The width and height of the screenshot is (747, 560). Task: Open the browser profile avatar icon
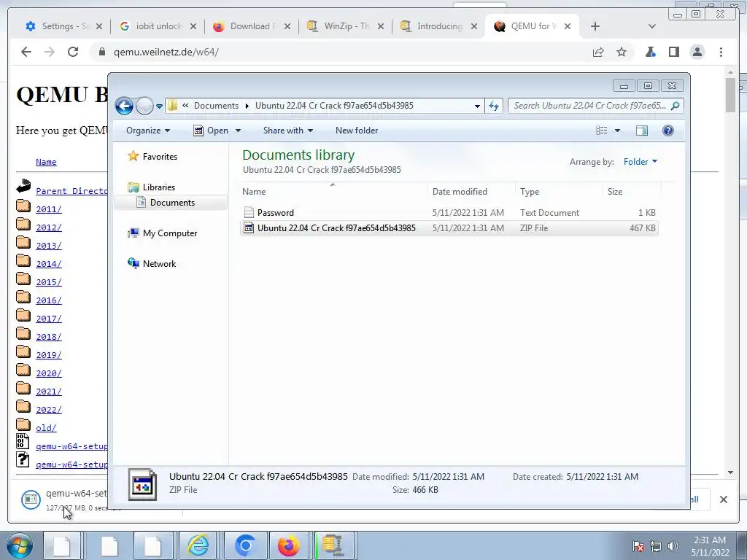(x=697, y=52)
